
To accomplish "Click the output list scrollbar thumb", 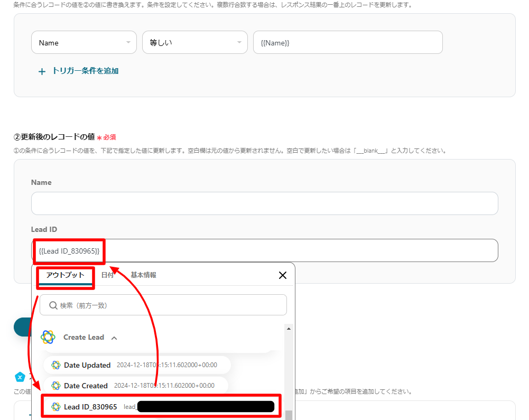I will 289,415.
